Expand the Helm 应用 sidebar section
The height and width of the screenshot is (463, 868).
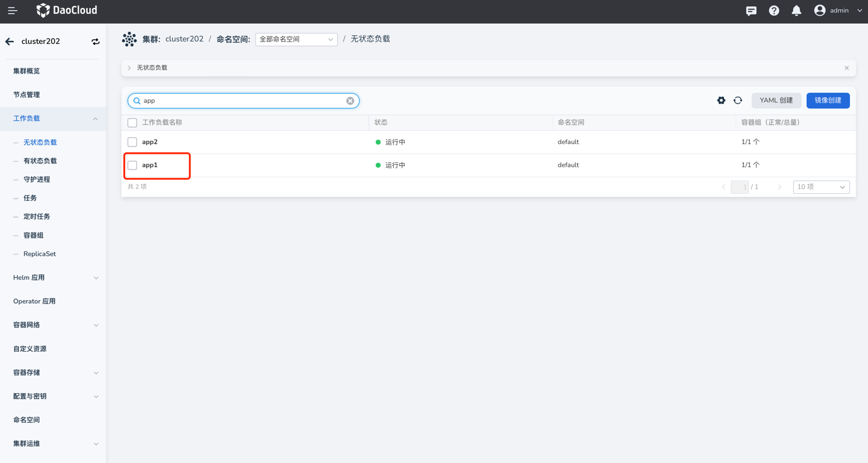click(x=55, y=278)
